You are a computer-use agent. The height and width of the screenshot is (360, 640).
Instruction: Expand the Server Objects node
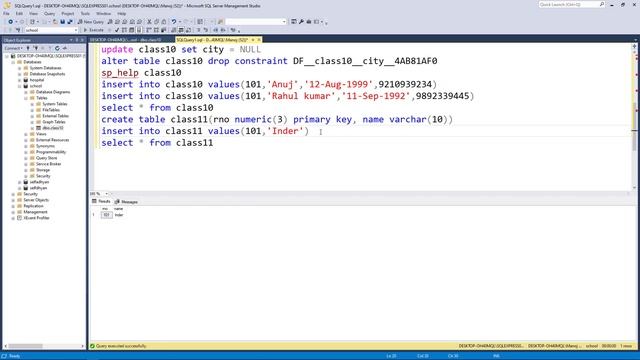(x=13, y=200)
